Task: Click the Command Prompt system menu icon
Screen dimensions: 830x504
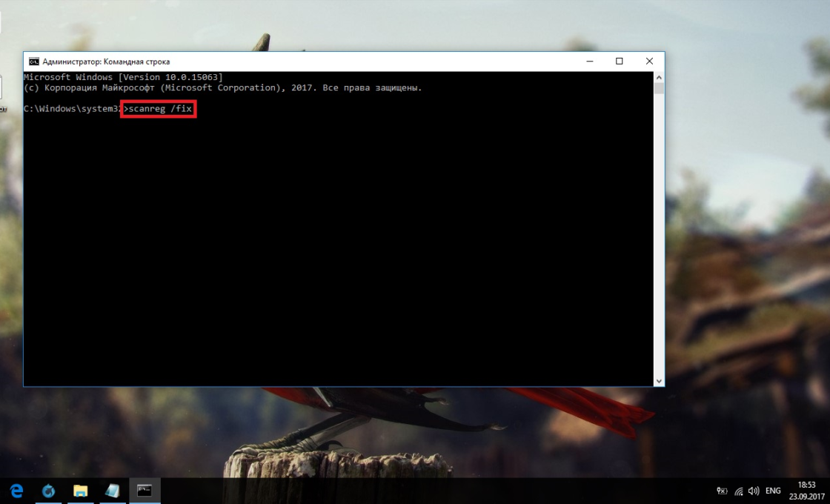Action: coord(33,62)
